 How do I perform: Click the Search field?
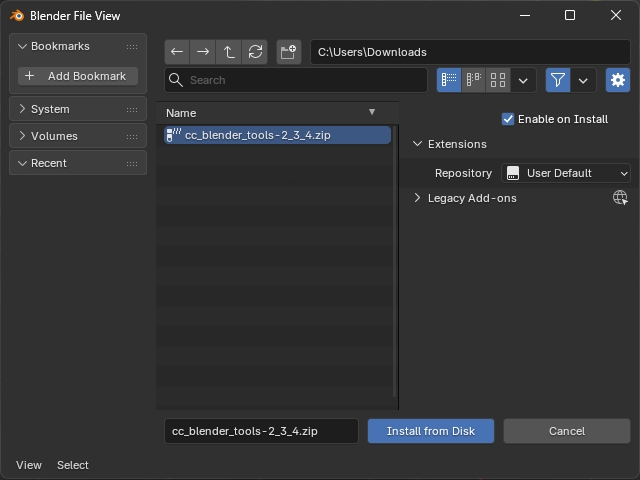pos(296,80)
